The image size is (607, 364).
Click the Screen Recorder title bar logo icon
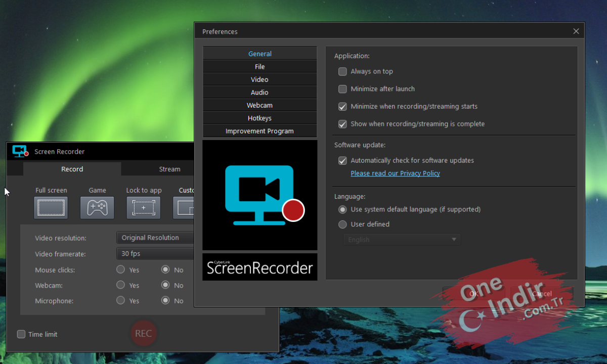[x=20, y=151]
